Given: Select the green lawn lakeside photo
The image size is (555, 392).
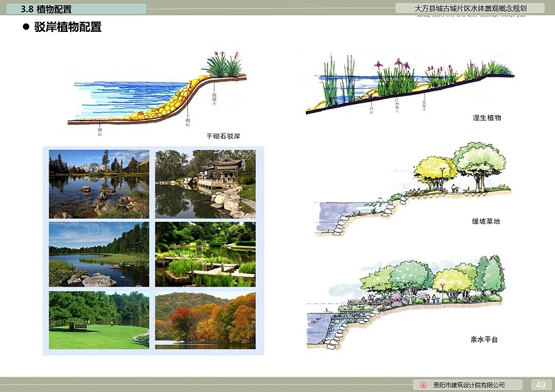Looking at the screenshot, I should [x=99, y=320].
